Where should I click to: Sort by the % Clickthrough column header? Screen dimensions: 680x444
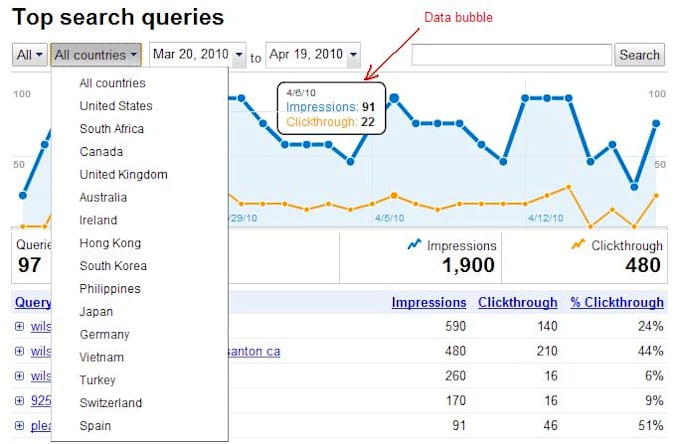point(617,302)
